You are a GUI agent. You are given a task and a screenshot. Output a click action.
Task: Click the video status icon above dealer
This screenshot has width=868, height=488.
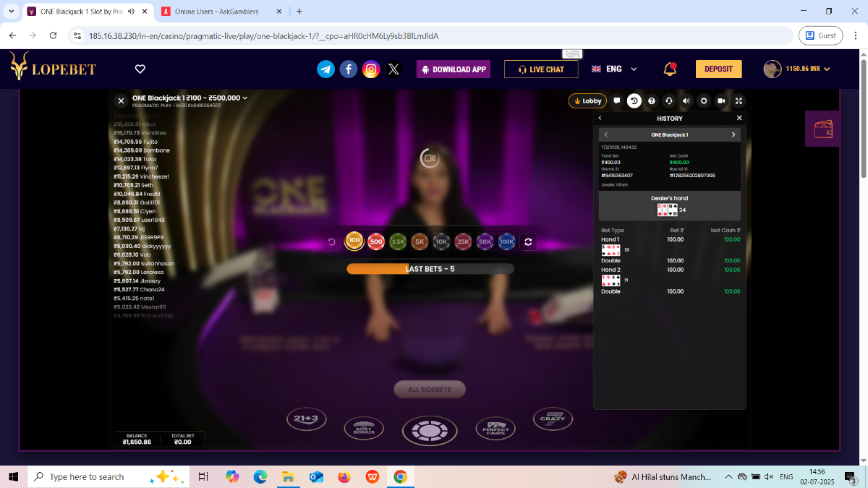pyautogui.click(x=429, y=158)
